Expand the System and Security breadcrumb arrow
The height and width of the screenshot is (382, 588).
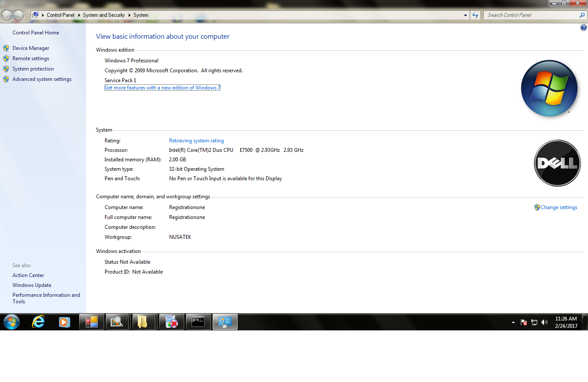click(x=129, y=15)
